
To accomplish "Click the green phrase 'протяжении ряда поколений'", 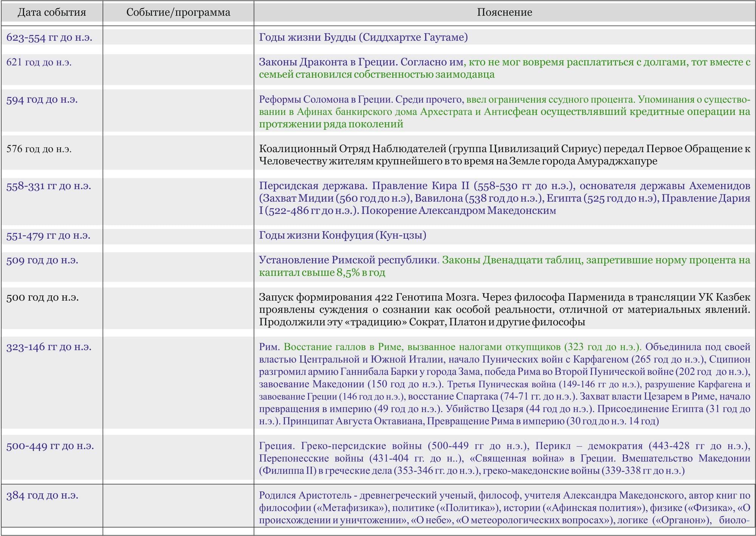I will click(x=331, y=124).
